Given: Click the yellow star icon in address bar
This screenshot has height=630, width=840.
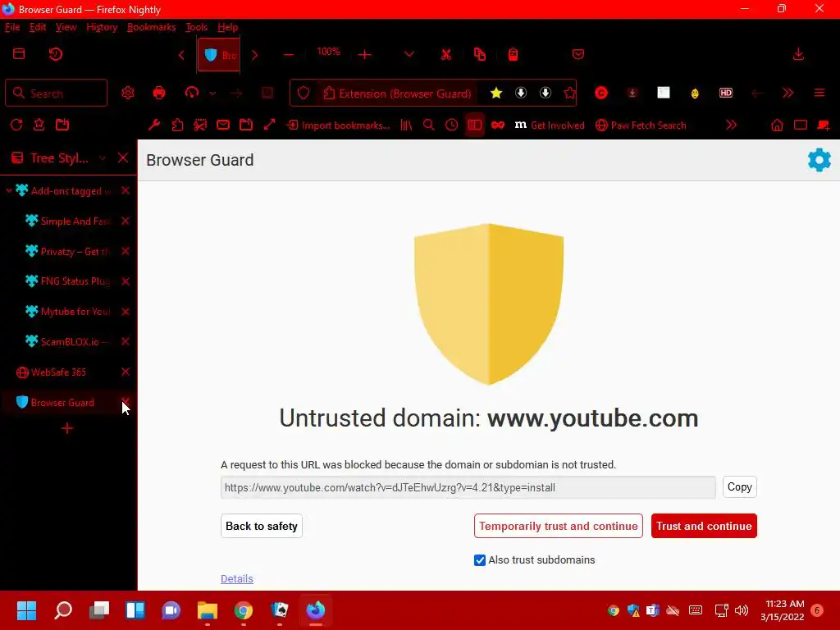Looking at the screenshot, I should pos(496,94).
